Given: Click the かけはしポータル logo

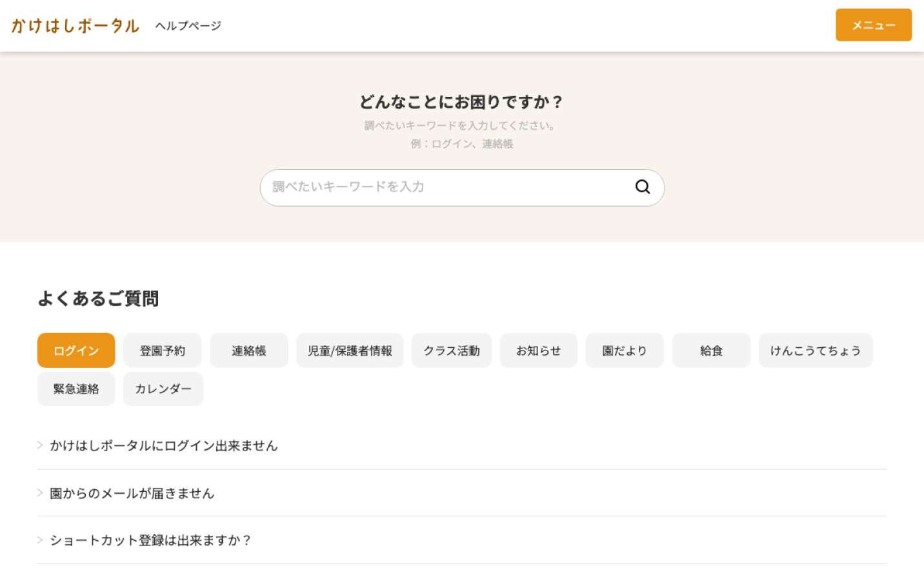Looking at the screenshot, I should [75, 25].
